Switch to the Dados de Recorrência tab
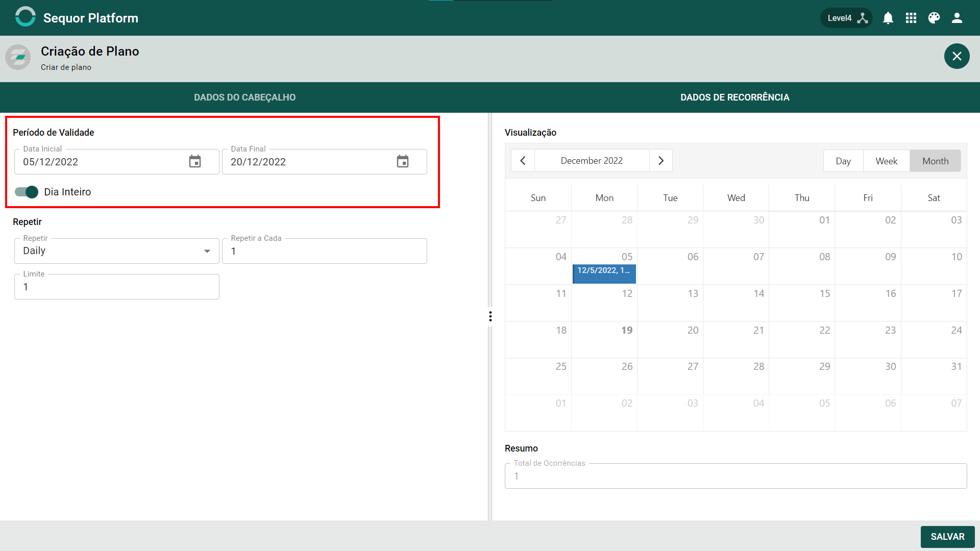Screen dimensions: 980x551 735,97
